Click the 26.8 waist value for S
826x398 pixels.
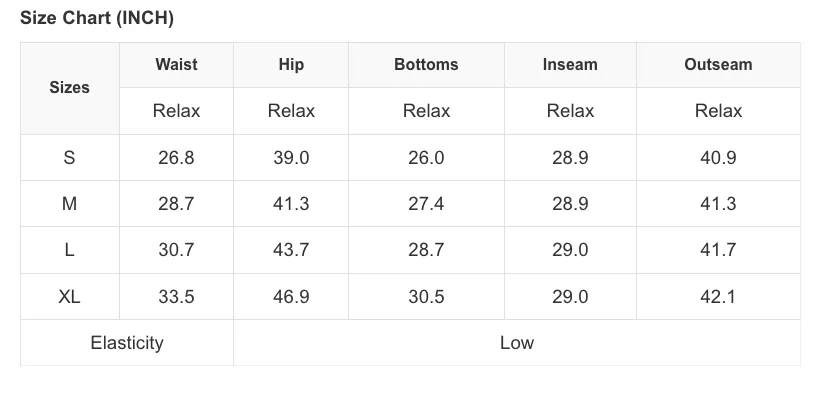pos(176,157)
